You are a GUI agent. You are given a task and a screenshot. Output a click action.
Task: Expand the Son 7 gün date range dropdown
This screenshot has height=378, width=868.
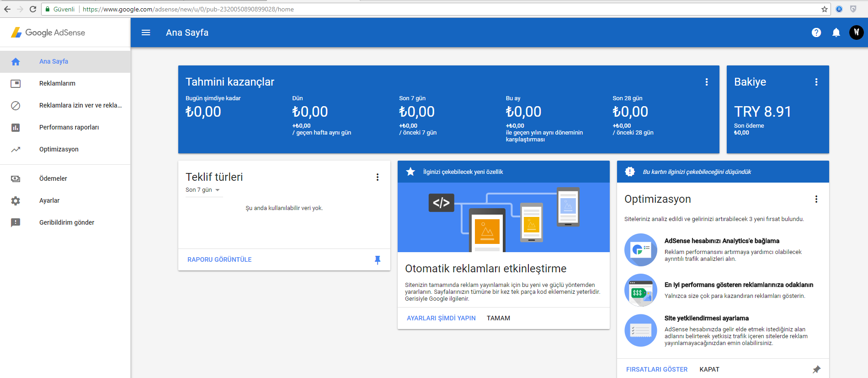(x=203, y=190)
